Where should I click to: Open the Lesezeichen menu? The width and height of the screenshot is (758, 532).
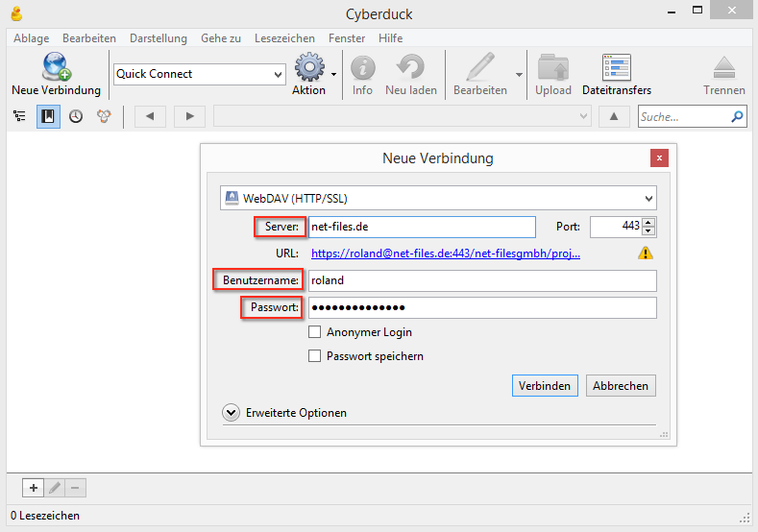coord(284,38)
